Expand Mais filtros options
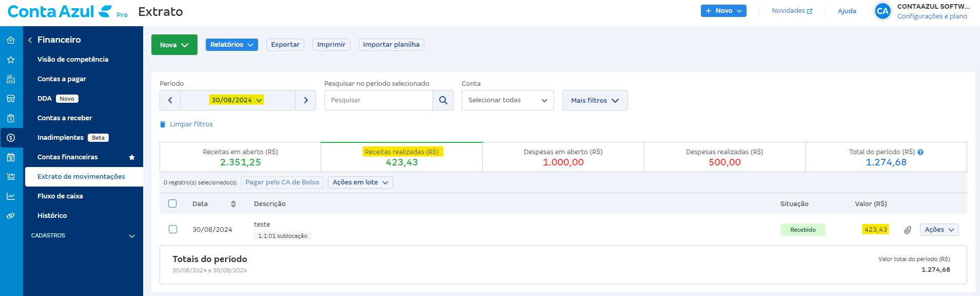 595,100
